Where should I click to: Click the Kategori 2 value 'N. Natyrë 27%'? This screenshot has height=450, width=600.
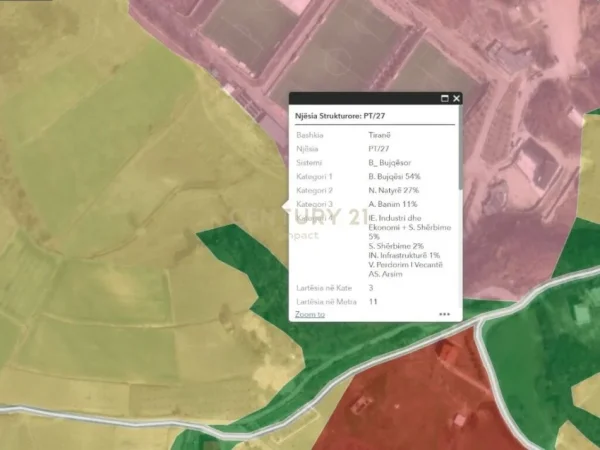click(393, 190)
